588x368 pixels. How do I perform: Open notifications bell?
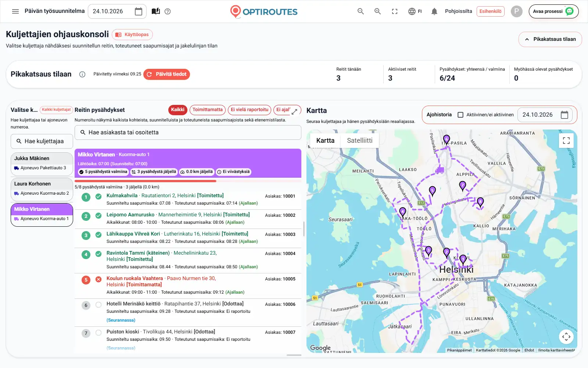click(434, 11)
